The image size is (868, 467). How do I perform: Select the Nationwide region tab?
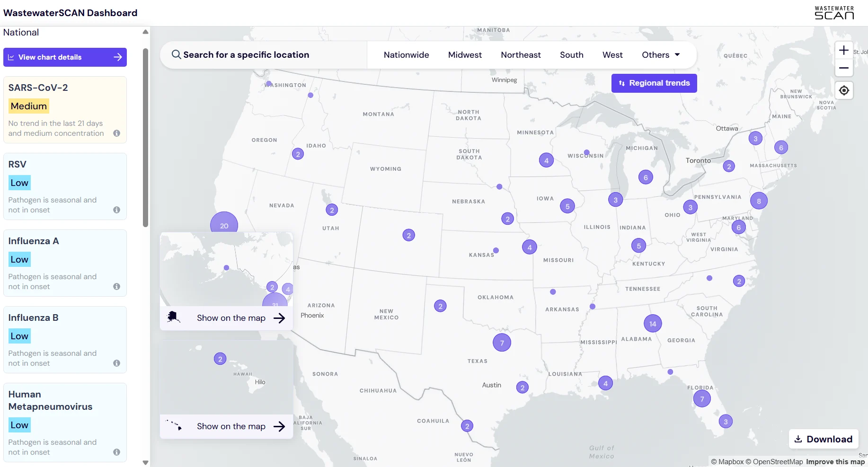407,55
